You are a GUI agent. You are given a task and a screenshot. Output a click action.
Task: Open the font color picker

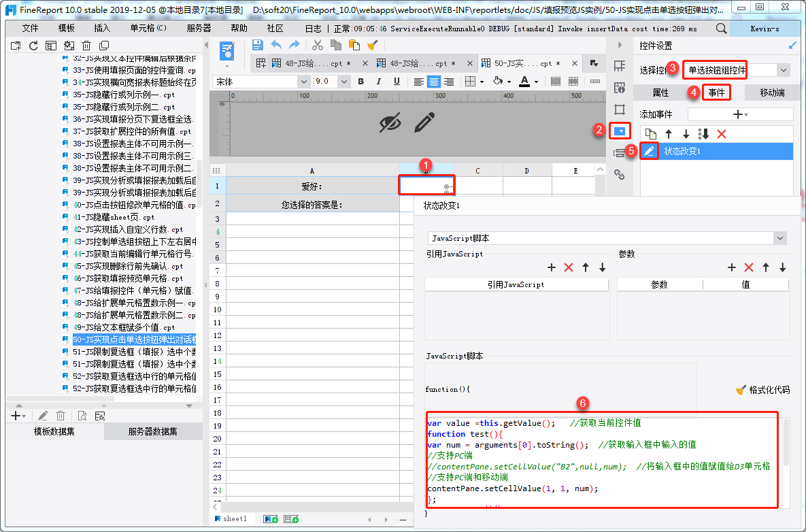[524, 82]
